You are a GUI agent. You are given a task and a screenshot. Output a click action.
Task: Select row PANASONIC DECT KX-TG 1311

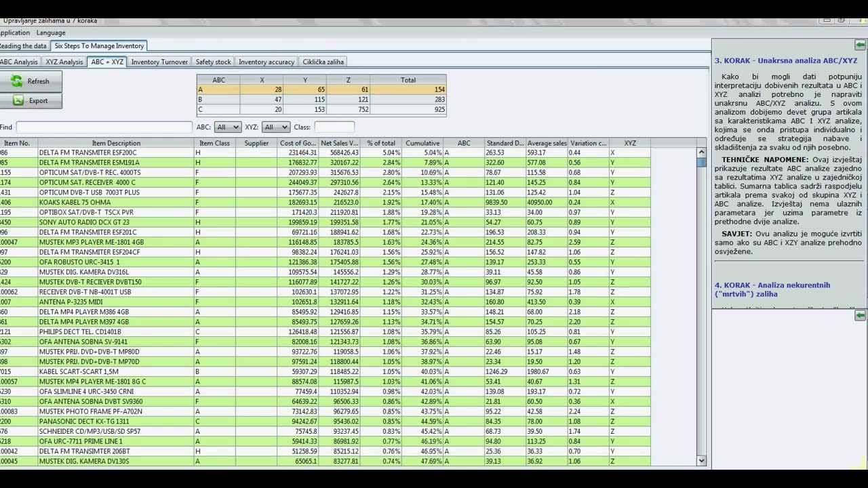tap(325, 421)
